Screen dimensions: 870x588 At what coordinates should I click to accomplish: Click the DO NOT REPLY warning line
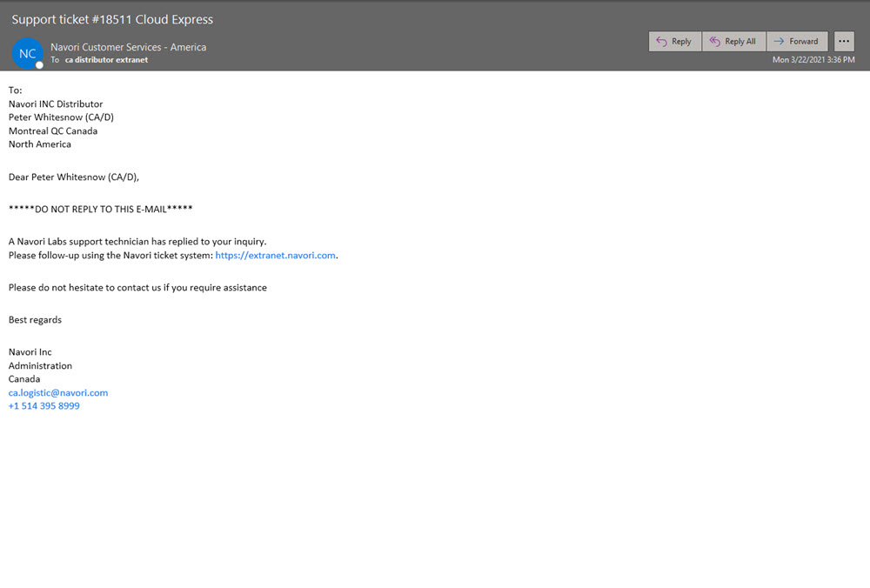(100, 210)
